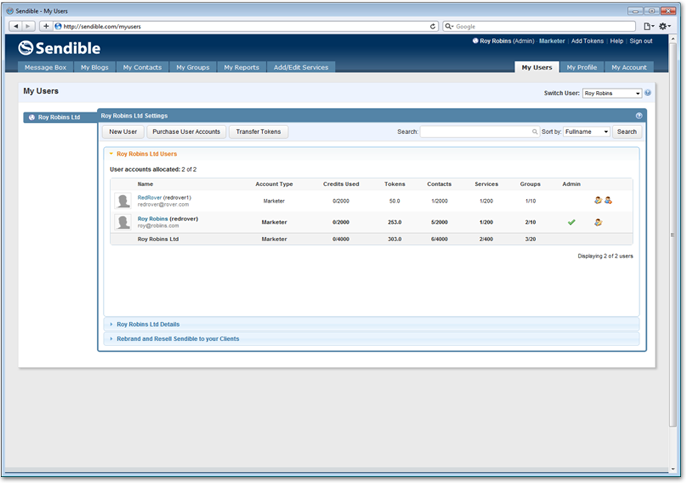Go forward with browser forward arrow
Screen dimensions: 690x485
pyautogui.click(x=28, y=26)
